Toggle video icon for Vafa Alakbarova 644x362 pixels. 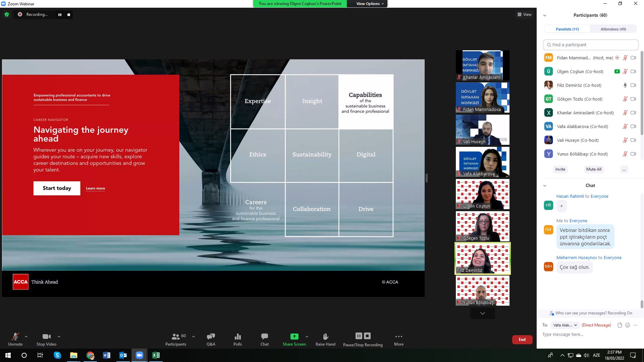click(x=633, y=126)
